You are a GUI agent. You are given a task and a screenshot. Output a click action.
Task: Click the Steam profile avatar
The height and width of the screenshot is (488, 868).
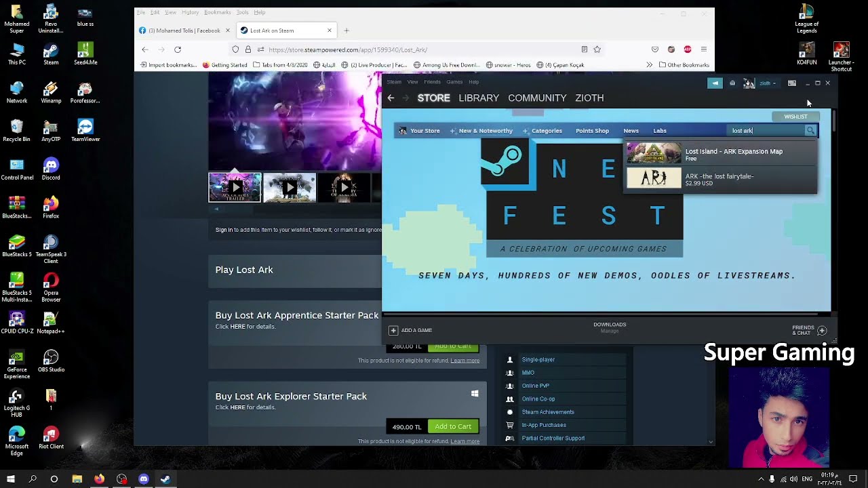749,83
